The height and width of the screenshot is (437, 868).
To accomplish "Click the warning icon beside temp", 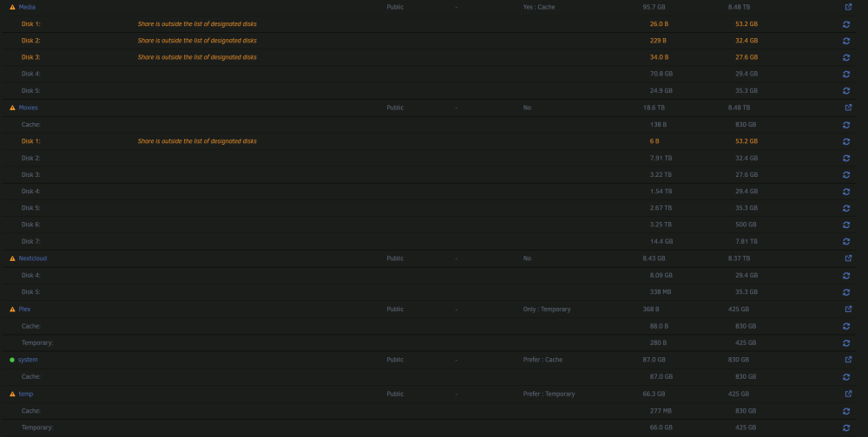I will coord(12,394).
